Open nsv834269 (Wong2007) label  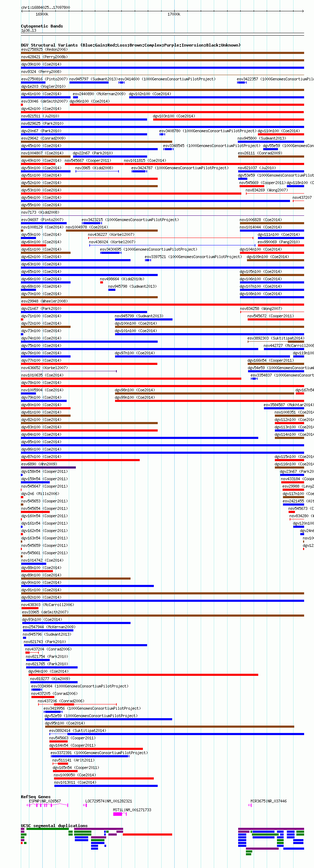[267, 190]
